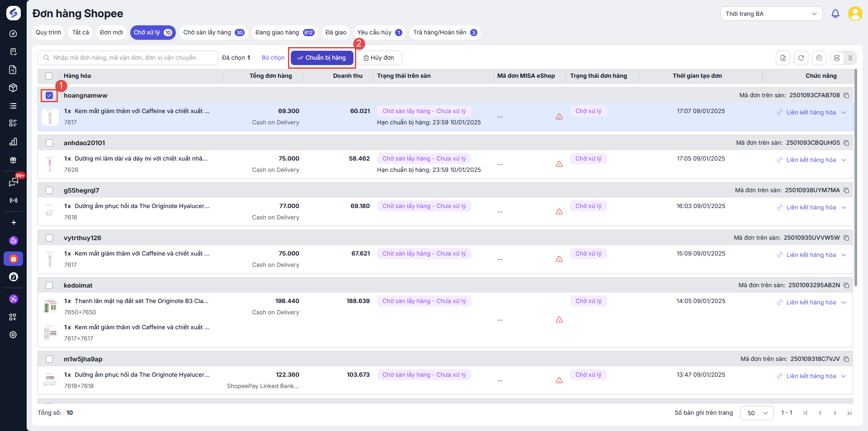Image resolution: width=868 pixels, height=431 pixels.
Task: Click the notification bell icon
Action: pos(835,14)
